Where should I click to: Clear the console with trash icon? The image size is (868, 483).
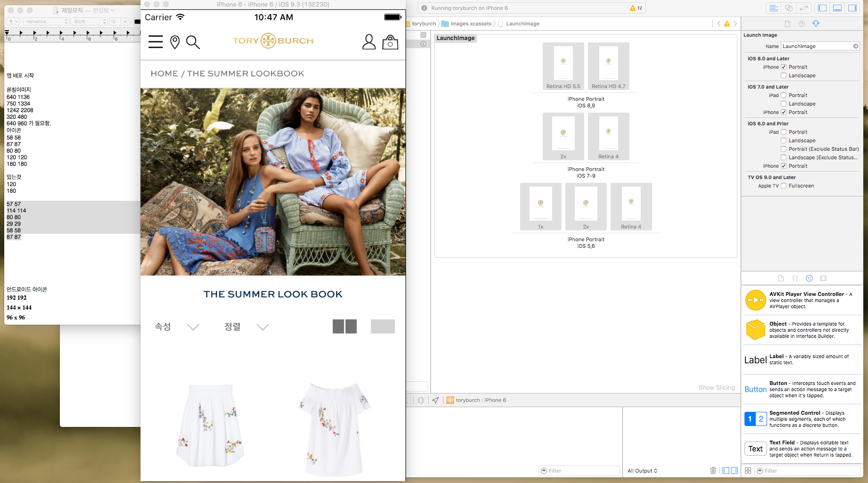coord(713,471)
